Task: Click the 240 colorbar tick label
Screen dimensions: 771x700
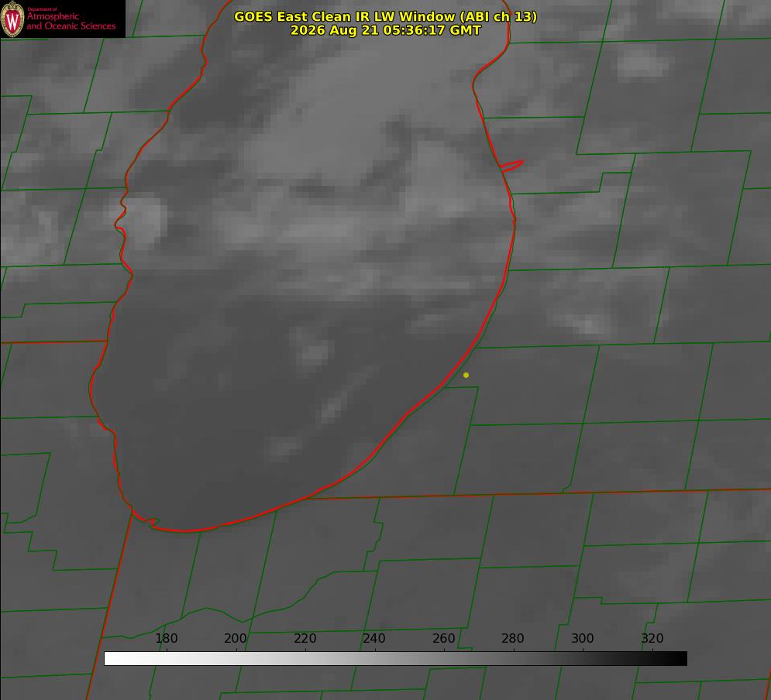Action: point(374,638)
